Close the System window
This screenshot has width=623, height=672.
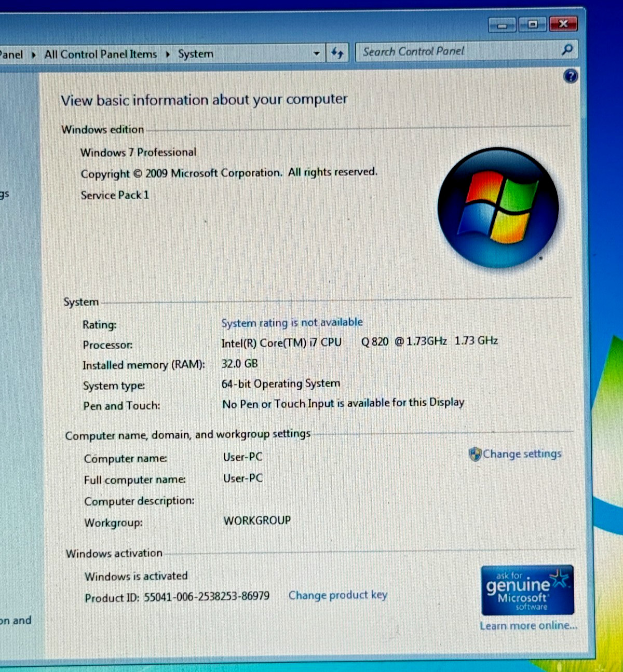563,24
